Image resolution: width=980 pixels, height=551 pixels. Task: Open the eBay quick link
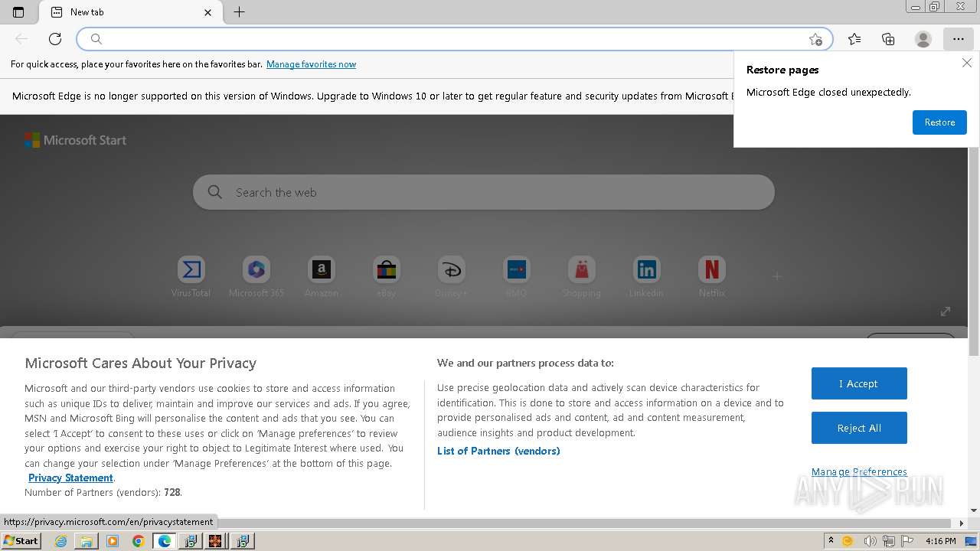tap(387, 277)
